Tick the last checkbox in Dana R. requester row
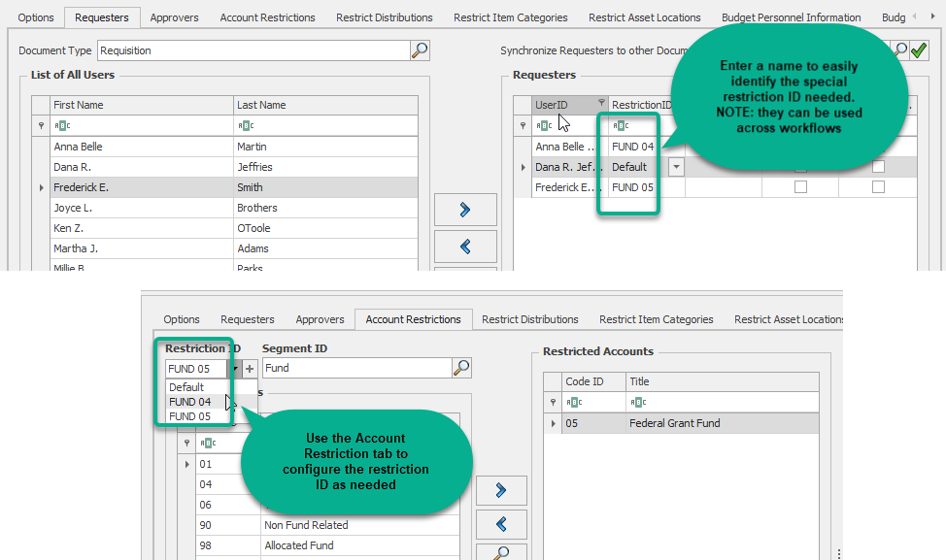946x560 pixels. pyautogui.click(x=878, y=167)
